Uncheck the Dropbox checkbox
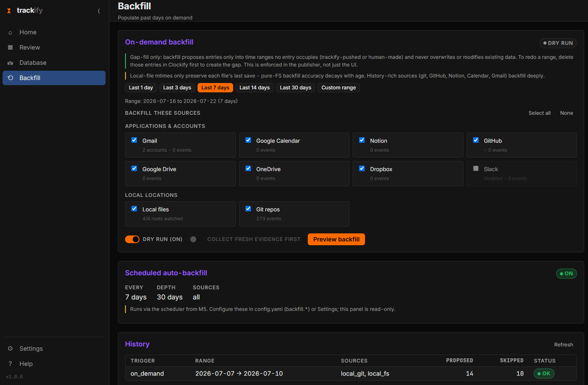The image size is (588, 385). 362,169
